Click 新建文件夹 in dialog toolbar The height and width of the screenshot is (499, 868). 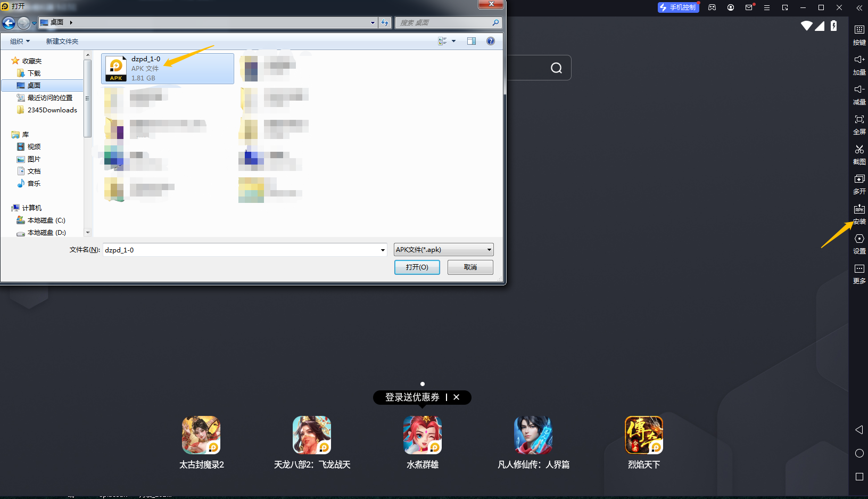(x=62, y=41)
